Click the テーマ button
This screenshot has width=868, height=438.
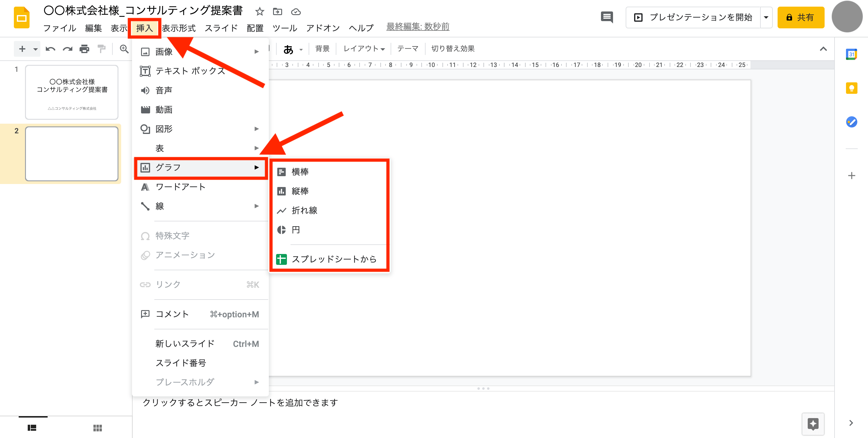pyautogui.click(x=407, y=49)
